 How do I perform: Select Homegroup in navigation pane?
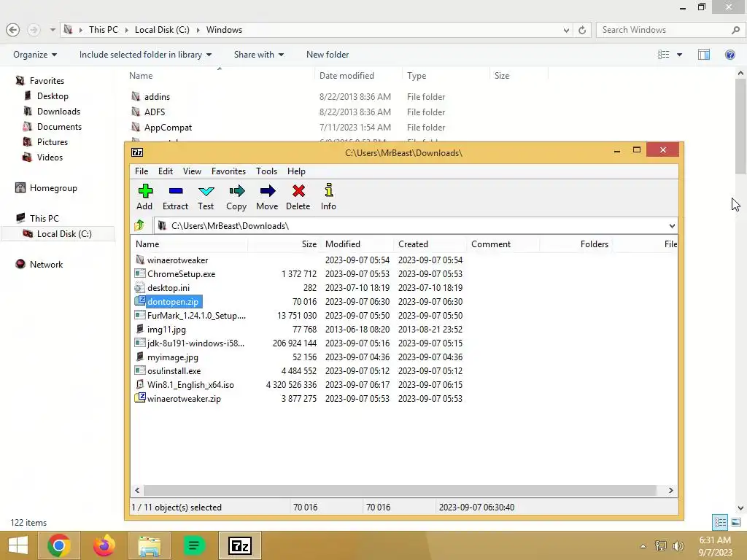(x=53, y=188)
